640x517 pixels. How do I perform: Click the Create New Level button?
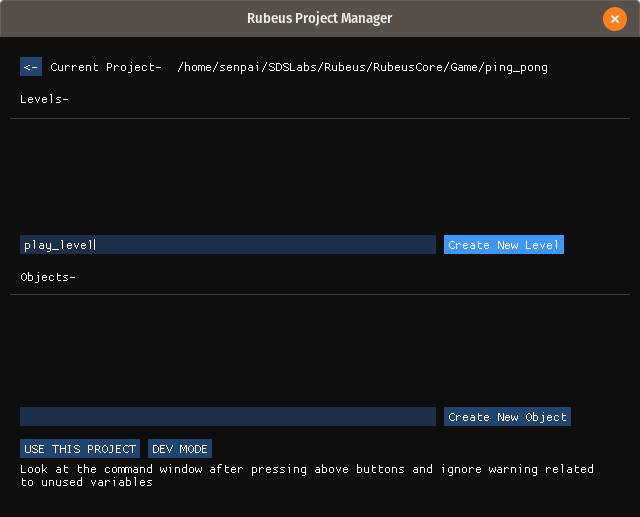[504, 244]
